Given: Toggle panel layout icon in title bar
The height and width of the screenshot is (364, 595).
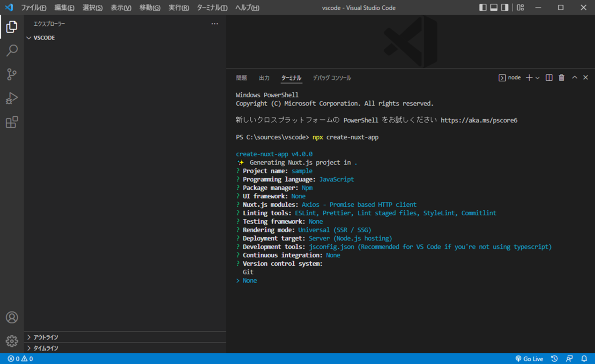Looking at the screenshot, I should pos(494,7).
